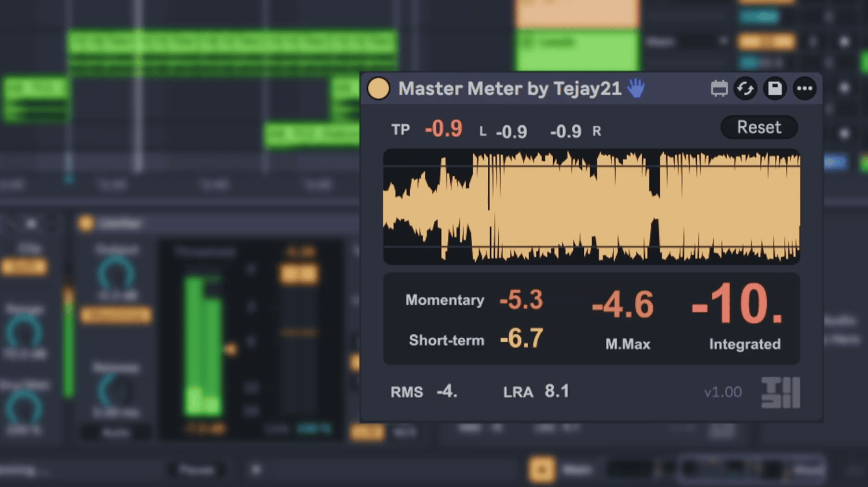The height and width of the screenshot is (487, 868).
Task: Toggle the Master Meter device activator circle
Action: (x=379, y=88)
